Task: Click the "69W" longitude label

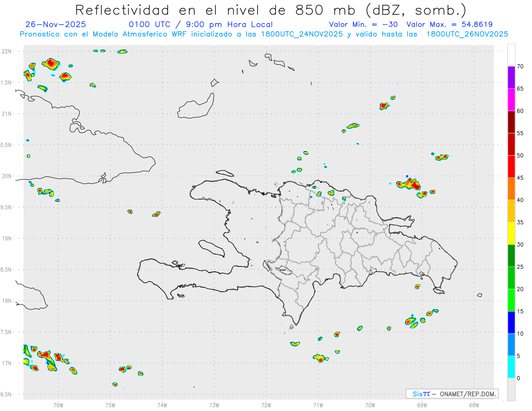Action: click(x=422, y=405)
